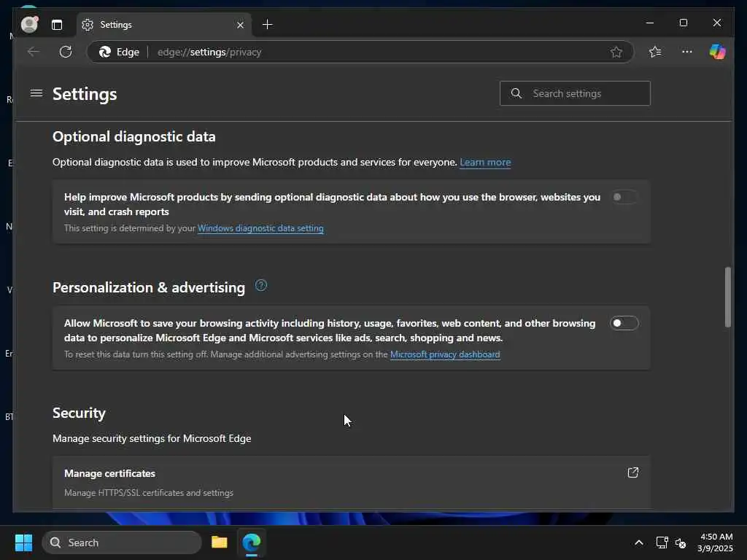Open a new tab with plus button
This screenshot has height=560, width=747.
click(267, 24)
